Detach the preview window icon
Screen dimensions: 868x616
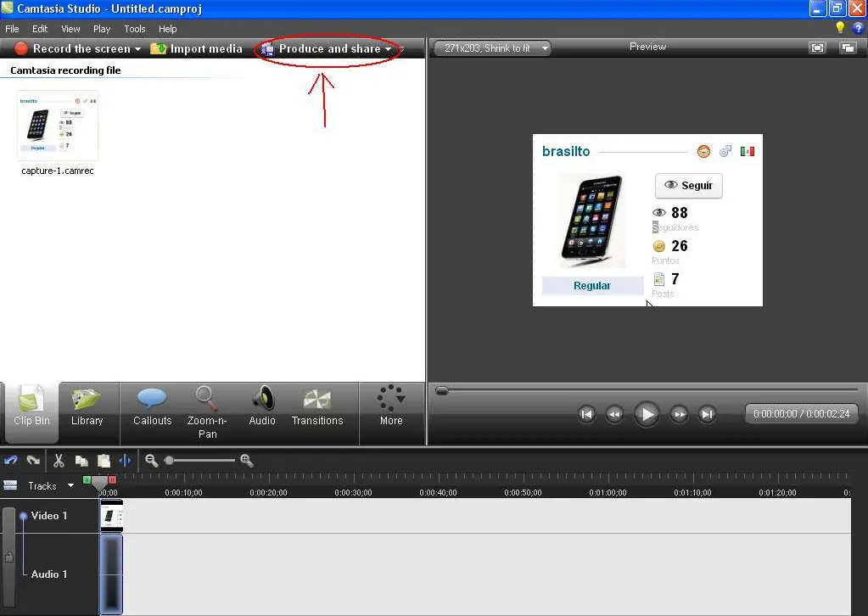point(848,48)
